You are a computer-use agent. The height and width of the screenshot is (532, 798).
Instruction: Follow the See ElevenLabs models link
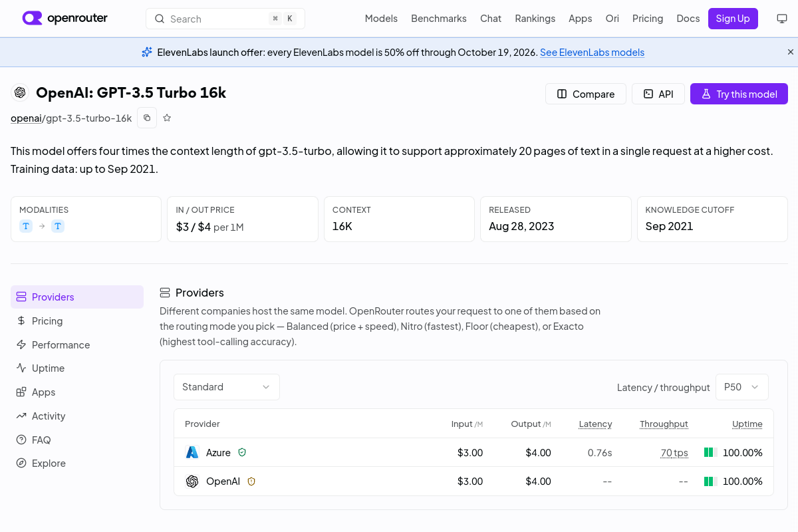pos(592,52)
